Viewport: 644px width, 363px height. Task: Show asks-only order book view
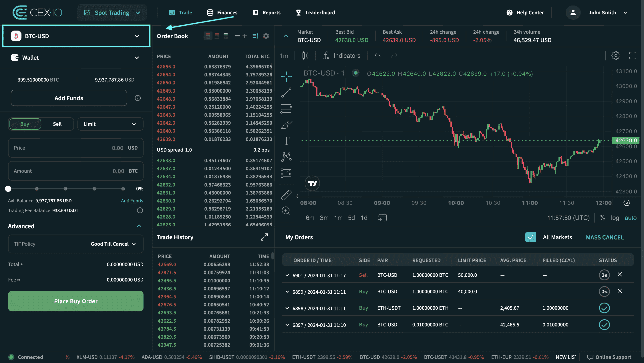pos(217,36)
